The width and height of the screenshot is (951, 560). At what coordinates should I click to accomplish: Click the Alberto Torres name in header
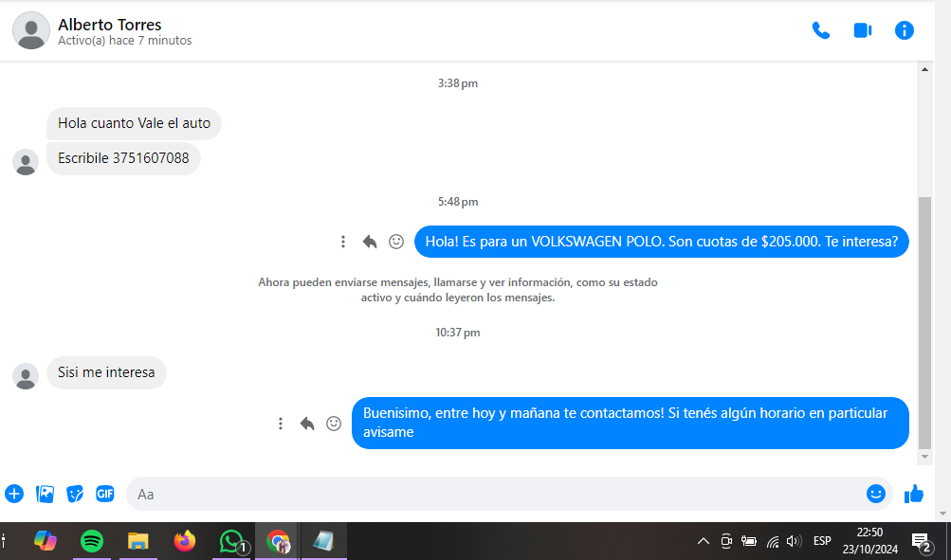[x=110, y=25]
